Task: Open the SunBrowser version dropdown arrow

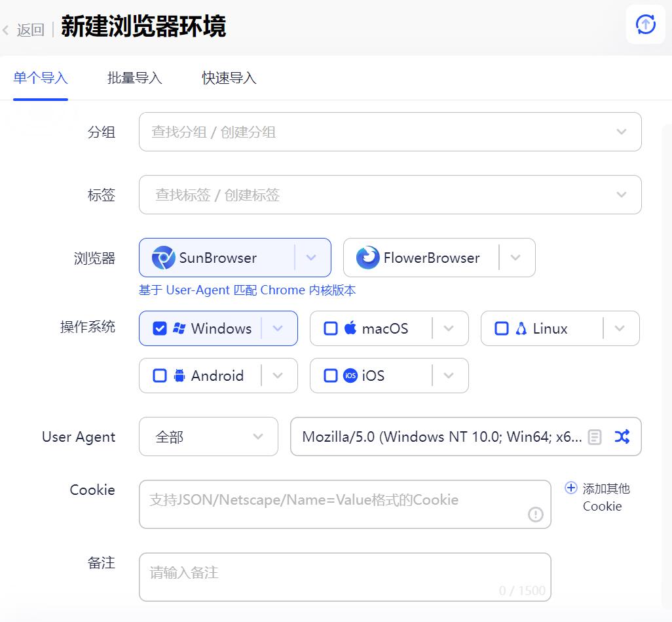Action: [x=312, y=258]
